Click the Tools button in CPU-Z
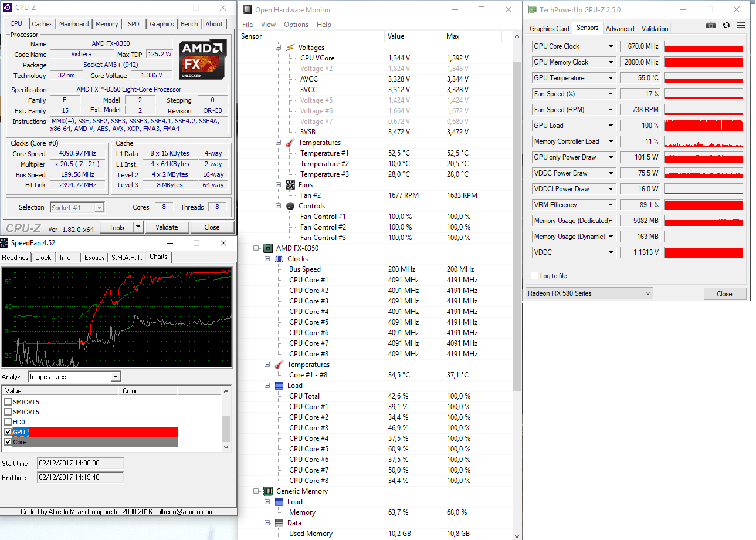This screenshot has width=756, height=540. pyautogui.click(x=117, y=227)
